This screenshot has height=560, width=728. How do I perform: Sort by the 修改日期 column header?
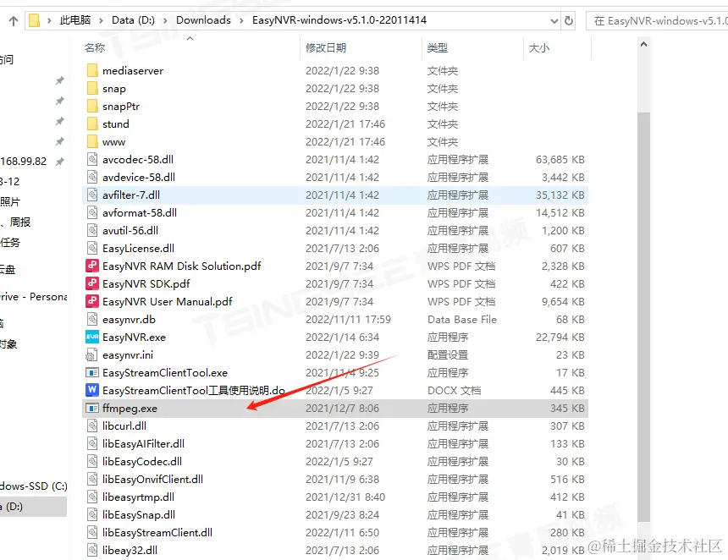click(x=326, y=47)
